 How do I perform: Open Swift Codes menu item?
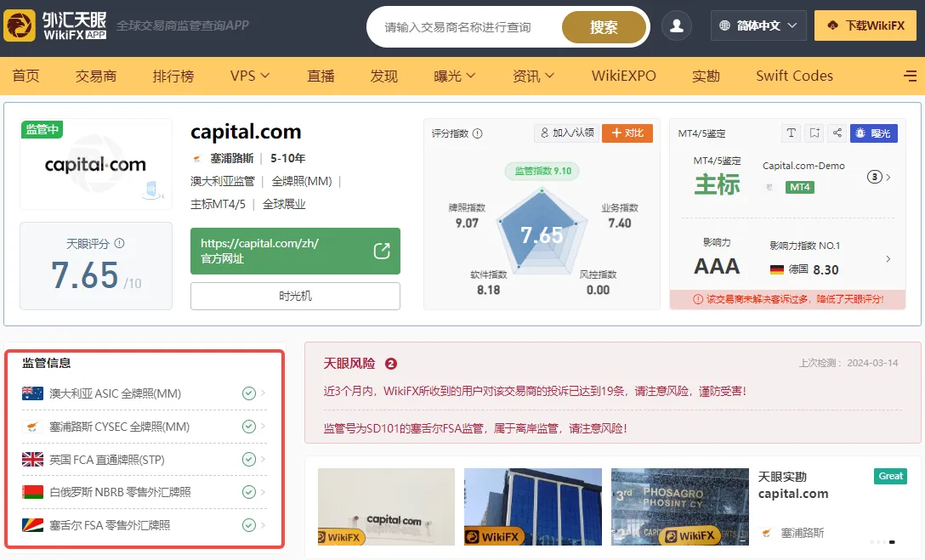coord(795,76)
